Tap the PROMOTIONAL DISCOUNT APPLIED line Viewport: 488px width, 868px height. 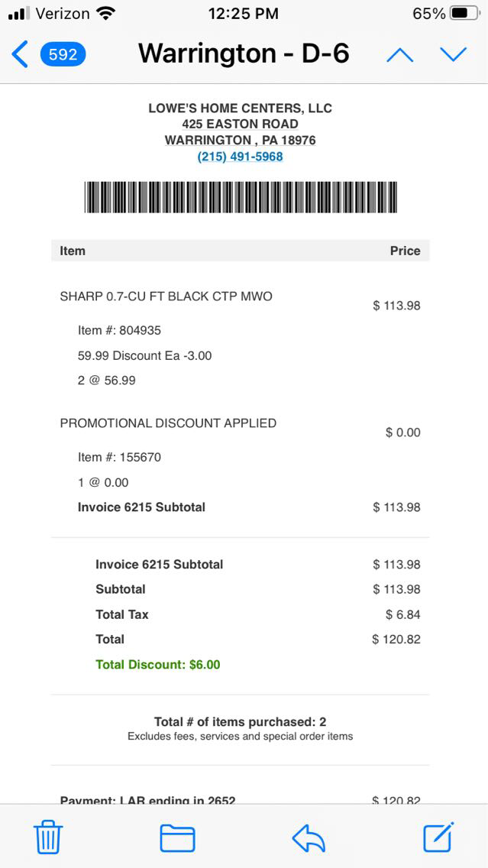(x=168, y=423)
